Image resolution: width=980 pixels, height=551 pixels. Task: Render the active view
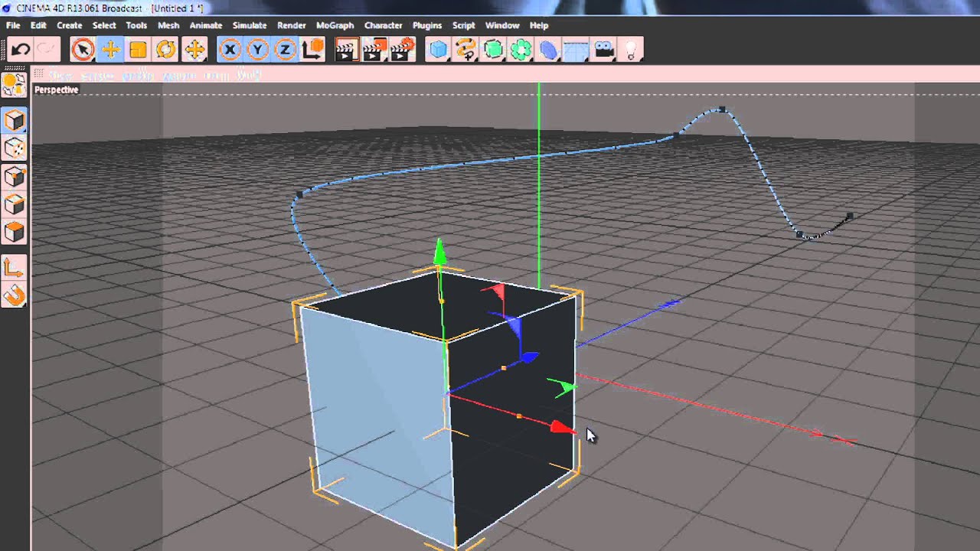point(346,51)
